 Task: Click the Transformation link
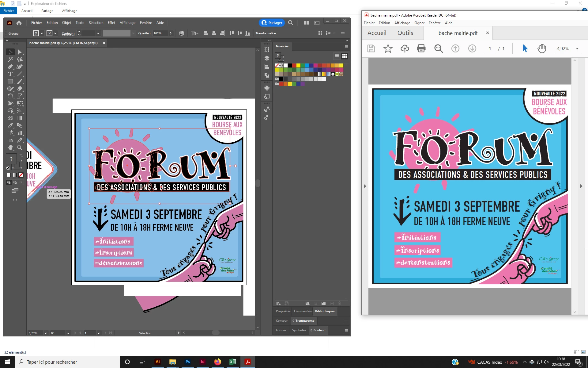(x=266, y=33)
